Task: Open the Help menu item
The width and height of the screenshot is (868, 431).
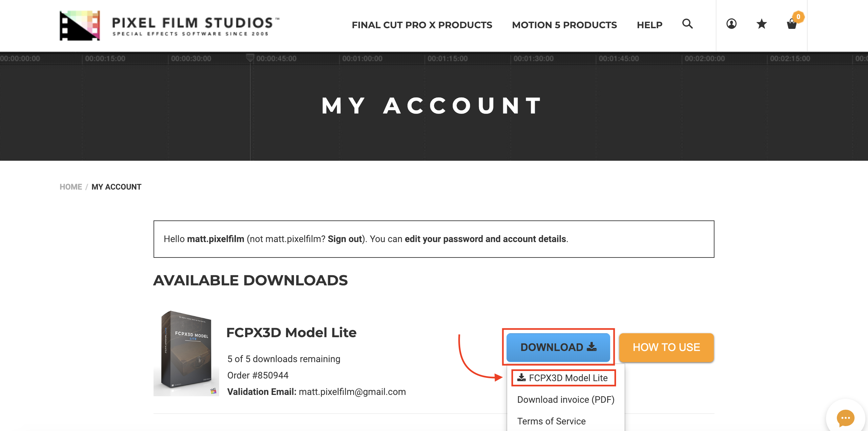Action: 649,25
